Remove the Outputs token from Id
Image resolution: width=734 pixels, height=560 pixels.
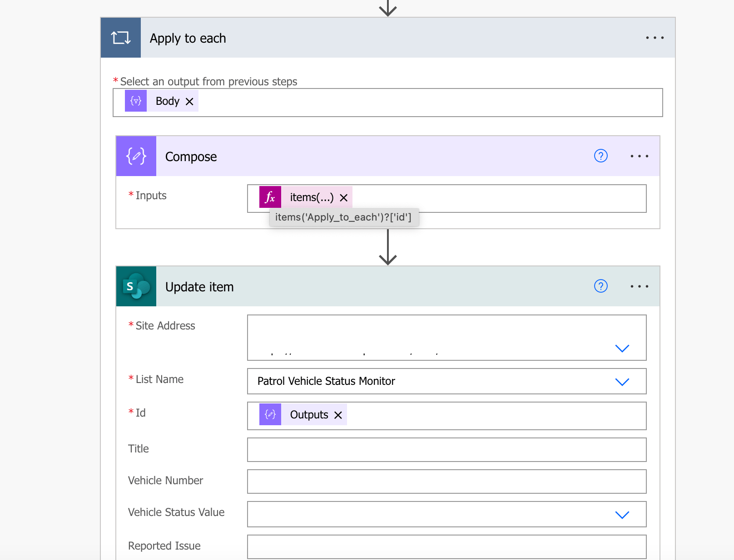tap(338, 414)
